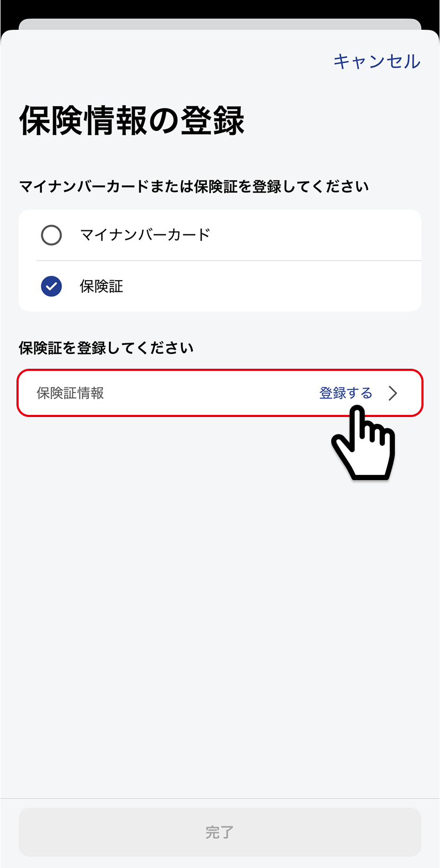Click the マイナンバーカード option label
Image resolution: width=440 pixels, height=868 pixels.
pyautogui.click(x=145, y=235)
